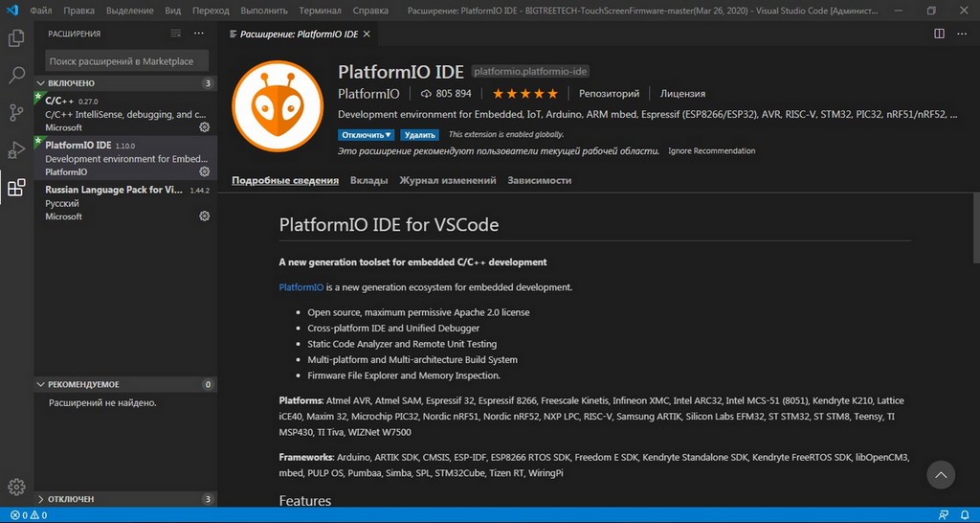This screenshot has height=523, width=980.
Task: Click the PlatformIO publisher name
Action: click(368, 94)
